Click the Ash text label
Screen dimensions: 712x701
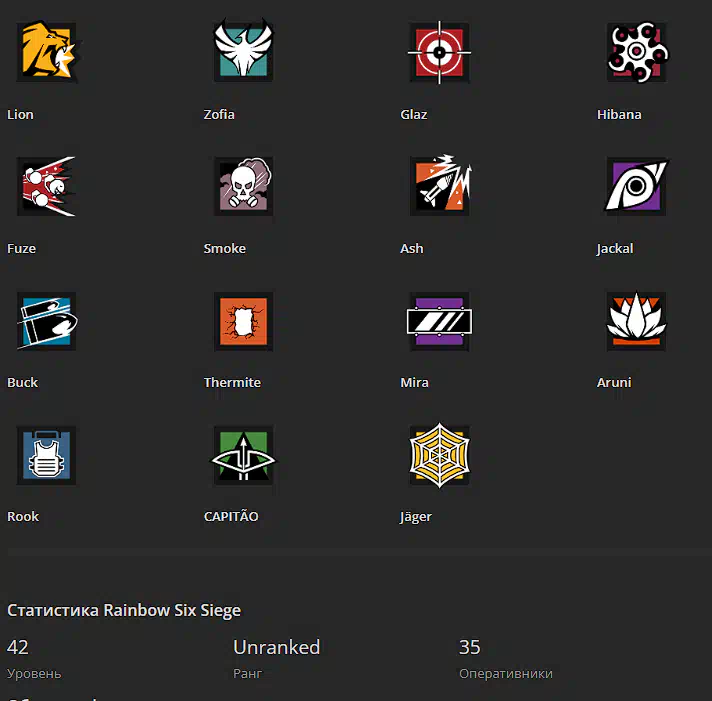click(412, 248)
